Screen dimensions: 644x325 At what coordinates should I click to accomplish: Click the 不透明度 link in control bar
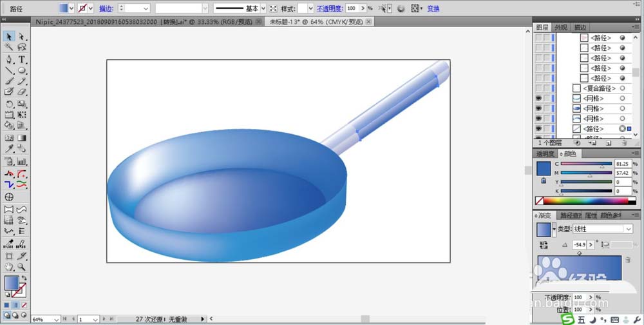(329, 8)
